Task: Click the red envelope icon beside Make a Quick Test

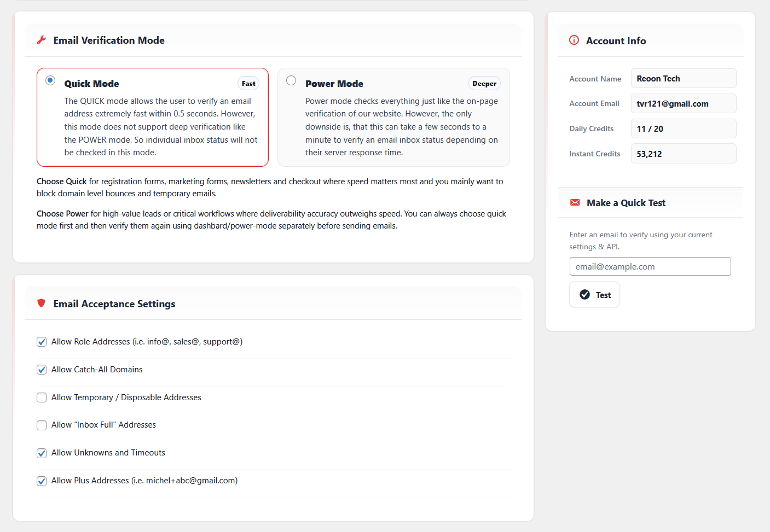Action: coord(575,202)
